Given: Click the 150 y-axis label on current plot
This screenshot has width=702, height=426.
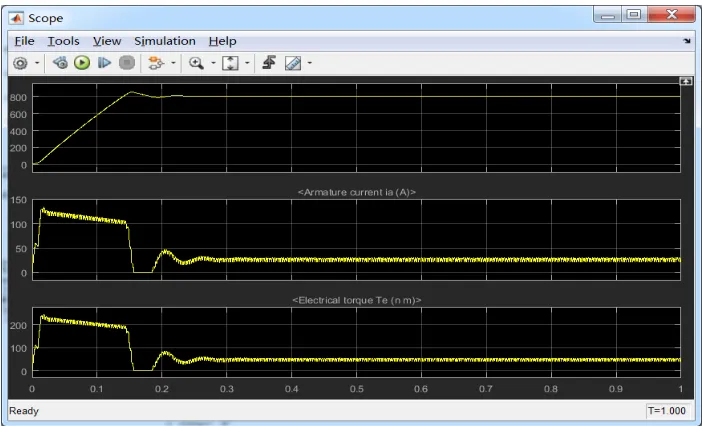Looking at the screenshot, I should (18, 200).
